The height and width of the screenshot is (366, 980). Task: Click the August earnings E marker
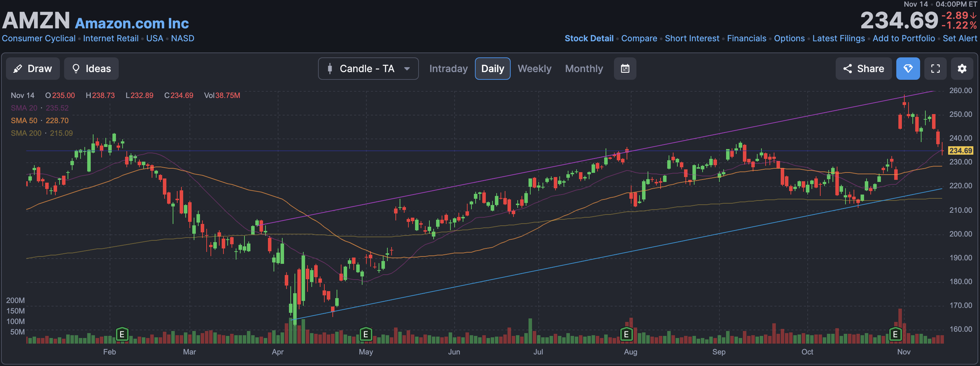click(626, 334)
